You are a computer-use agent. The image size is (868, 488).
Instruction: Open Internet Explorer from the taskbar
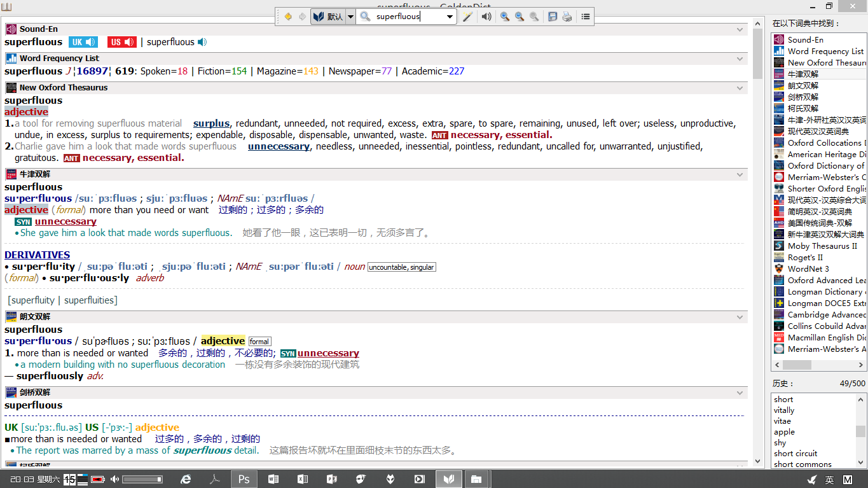point(186,479)
